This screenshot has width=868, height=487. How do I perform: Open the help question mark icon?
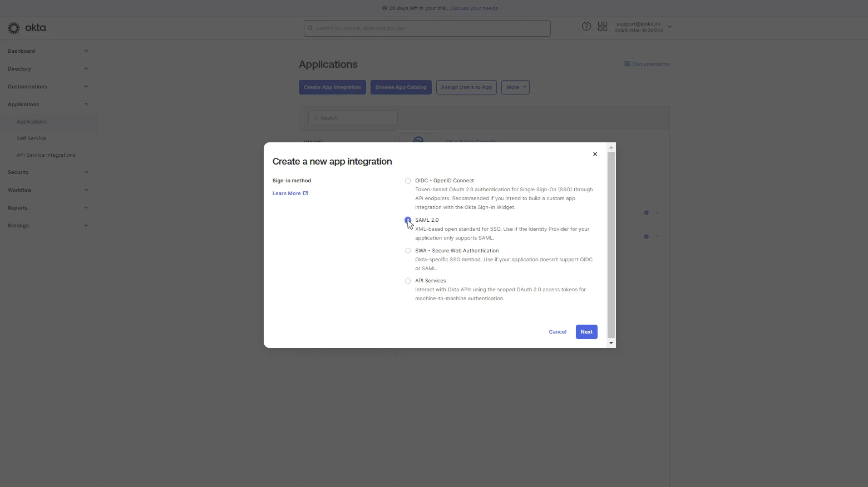point(586,26)
